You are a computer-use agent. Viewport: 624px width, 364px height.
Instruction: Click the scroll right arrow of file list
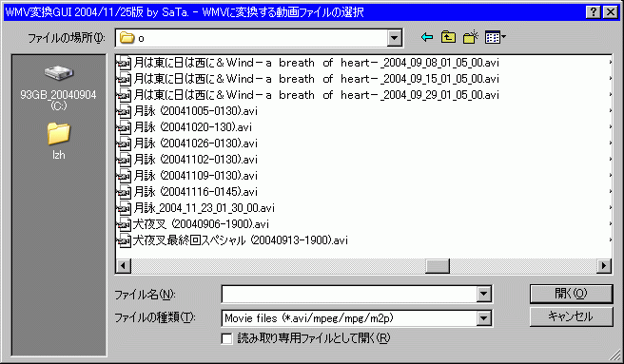pos(604,266)
